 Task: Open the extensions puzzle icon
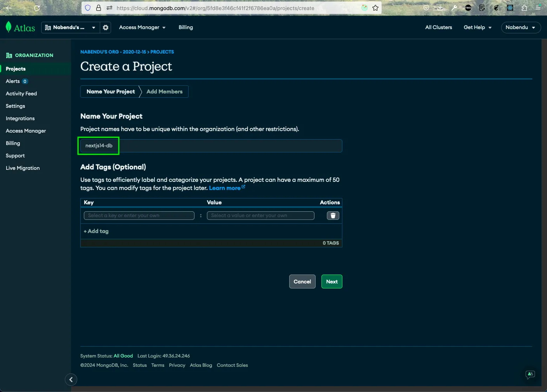(x=524, y=8)
